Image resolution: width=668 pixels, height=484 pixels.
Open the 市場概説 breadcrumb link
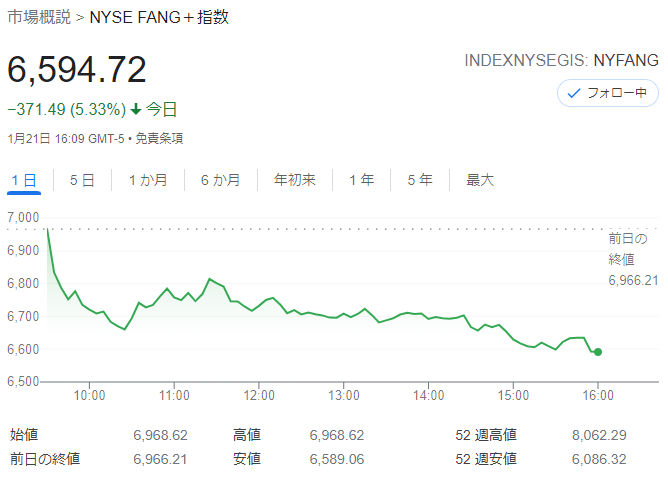click(x=39, y=17)
